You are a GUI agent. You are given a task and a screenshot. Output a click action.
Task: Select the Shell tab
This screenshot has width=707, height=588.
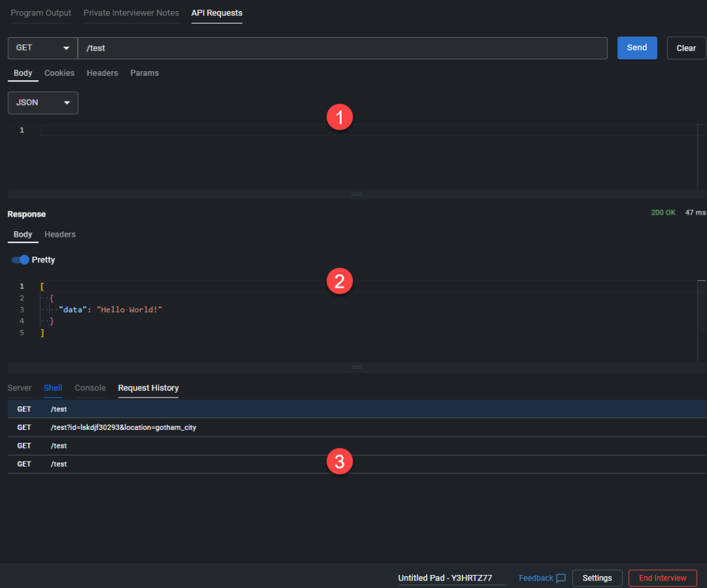click(x=52, y=387)
